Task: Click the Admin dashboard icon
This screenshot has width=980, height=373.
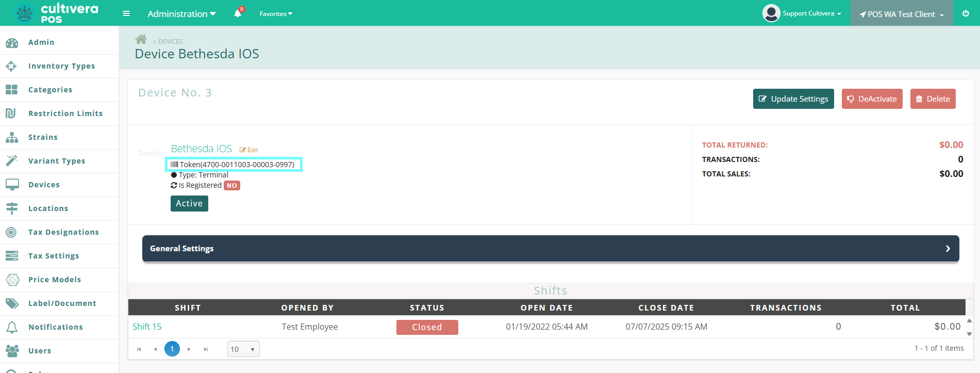Action: [x=12, y=43]
